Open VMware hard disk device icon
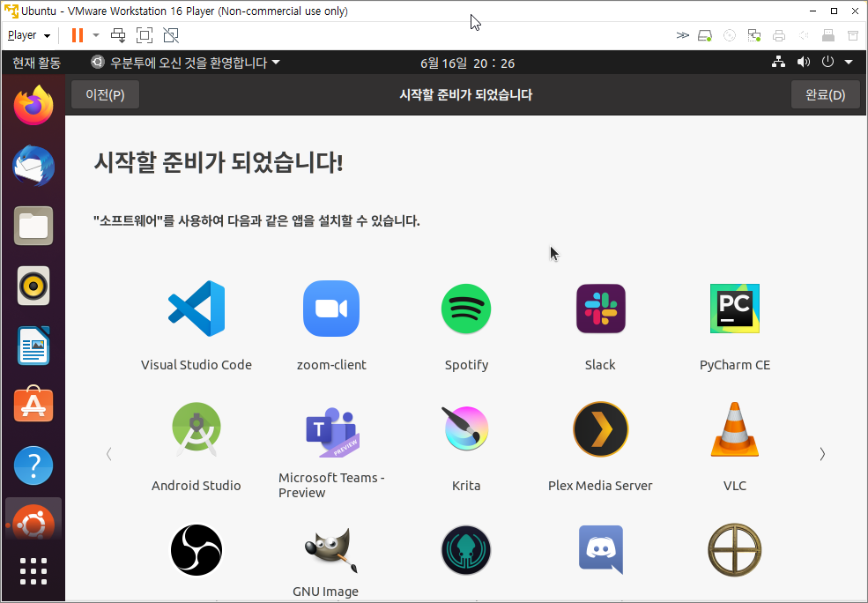Image resolution: width=868 pixels, height=603 pixels. pyautogui.click(x=705, y=36)
